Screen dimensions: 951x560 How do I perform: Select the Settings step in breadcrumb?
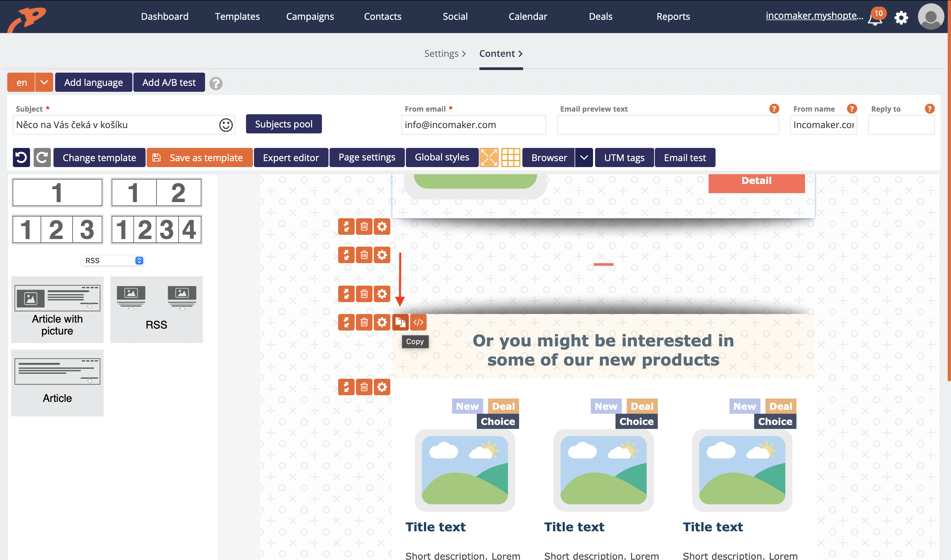tap(440, 53)
